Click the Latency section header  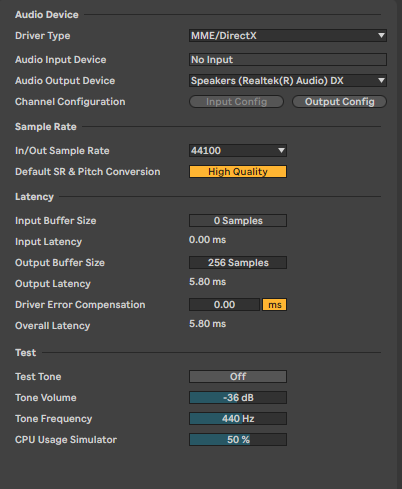click(x=34, y=197)
